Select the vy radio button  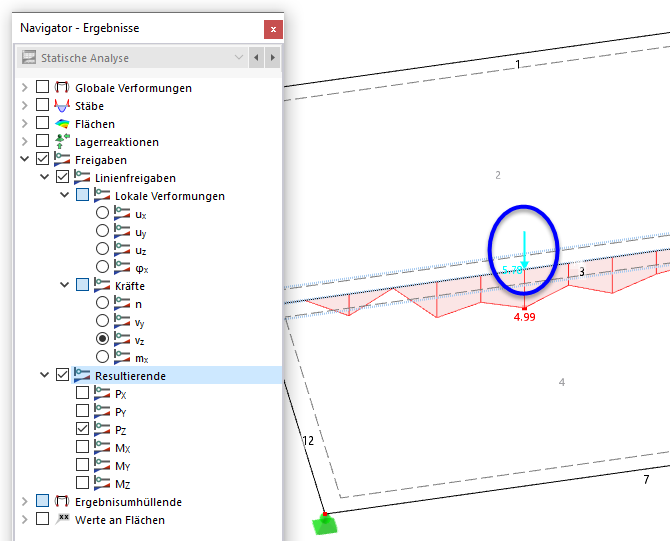[102, 320]
